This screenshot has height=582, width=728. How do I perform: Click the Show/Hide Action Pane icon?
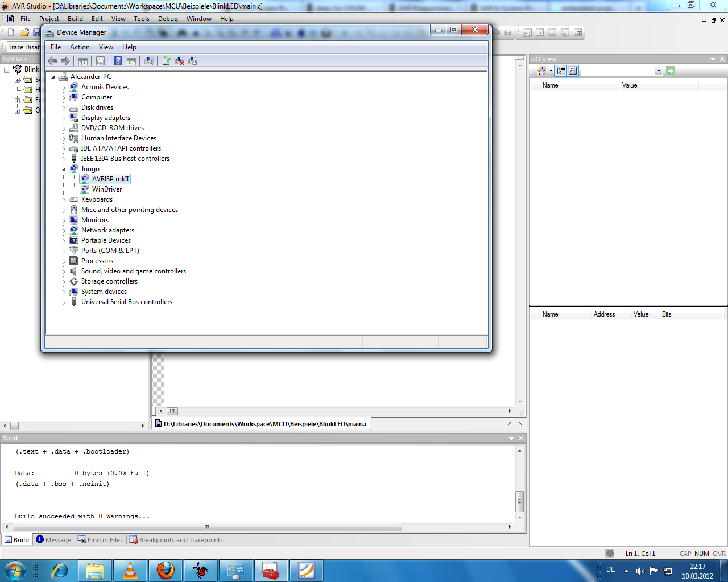(131, 61)
